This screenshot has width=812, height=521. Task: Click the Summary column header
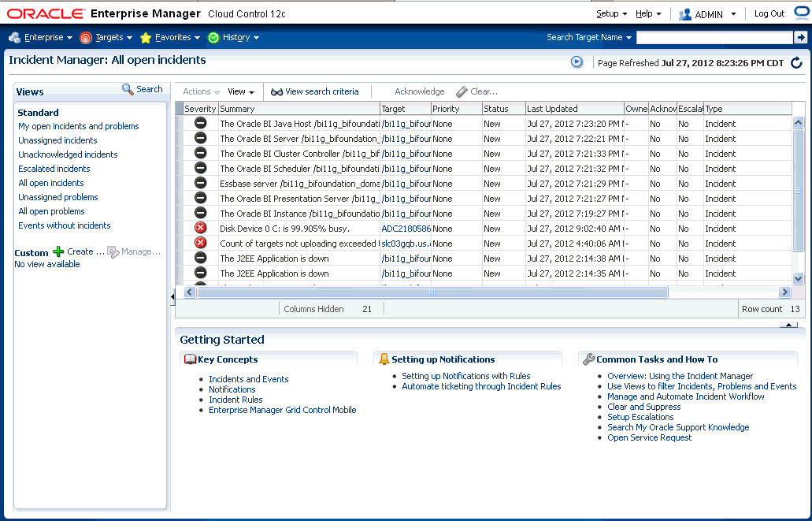298,109
